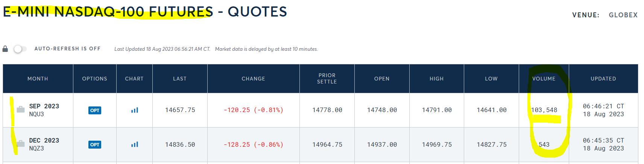Click the PRIOR SETTLE column header
Screen dimensions: 644x164
pyautogui.click(x=327, y=79)
